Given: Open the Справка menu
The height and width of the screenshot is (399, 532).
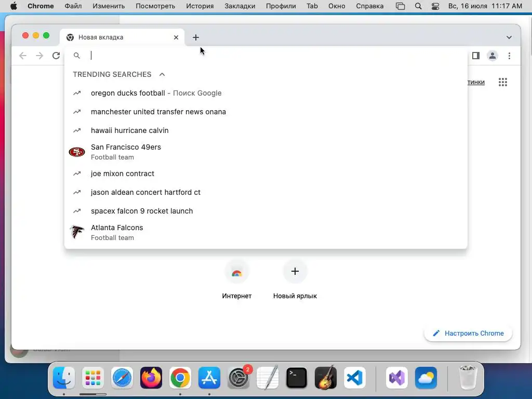Looking at the screenshot, I should (369, 6).
